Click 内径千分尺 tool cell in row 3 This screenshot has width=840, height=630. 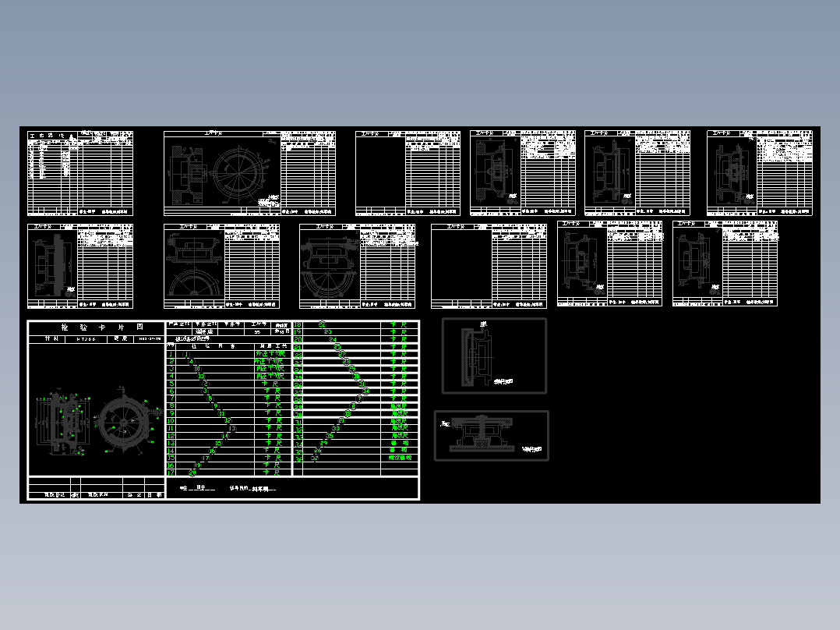pyautogui.click(x=272, y=369)
